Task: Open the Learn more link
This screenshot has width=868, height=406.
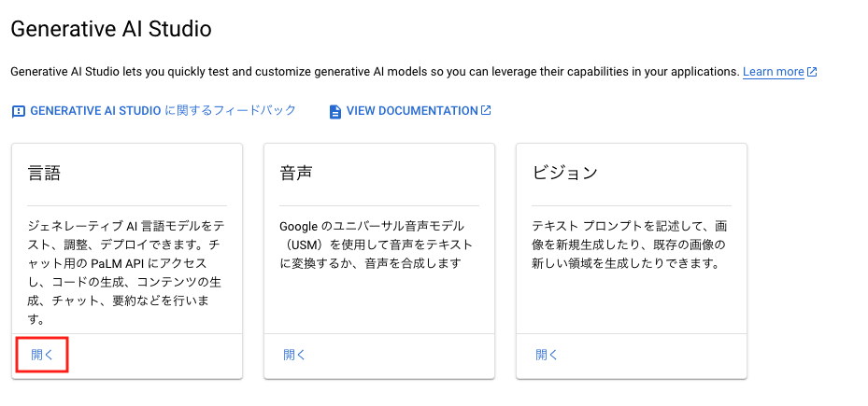Action: (773, 72)
